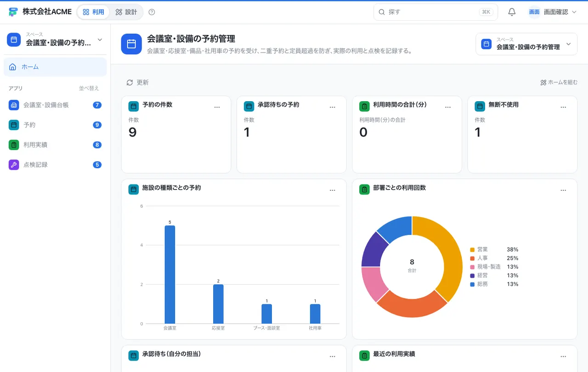
Task: Click the 点検記録 wrench icon in sidebar
Action: 14,165
